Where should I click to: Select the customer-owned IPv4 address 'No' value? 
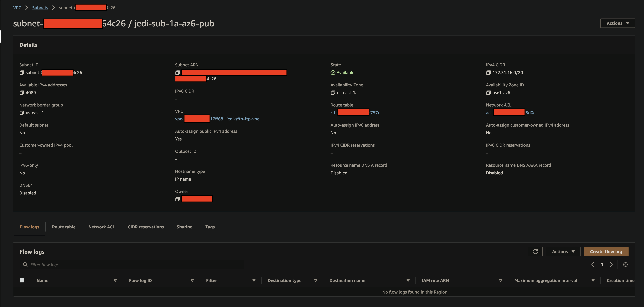point(489,133)
